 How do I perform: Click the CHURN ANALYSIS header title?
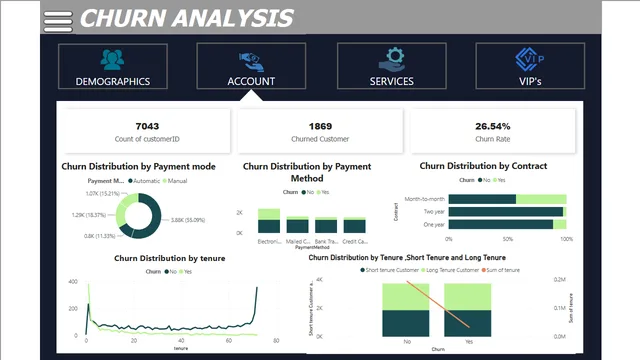(x=187, y=18)
